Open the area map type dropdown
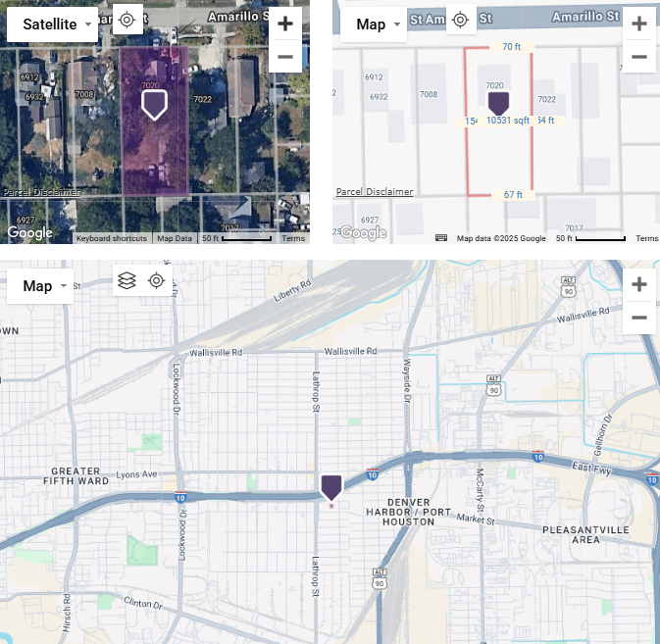The image size is (660, 644). [40, 286]
